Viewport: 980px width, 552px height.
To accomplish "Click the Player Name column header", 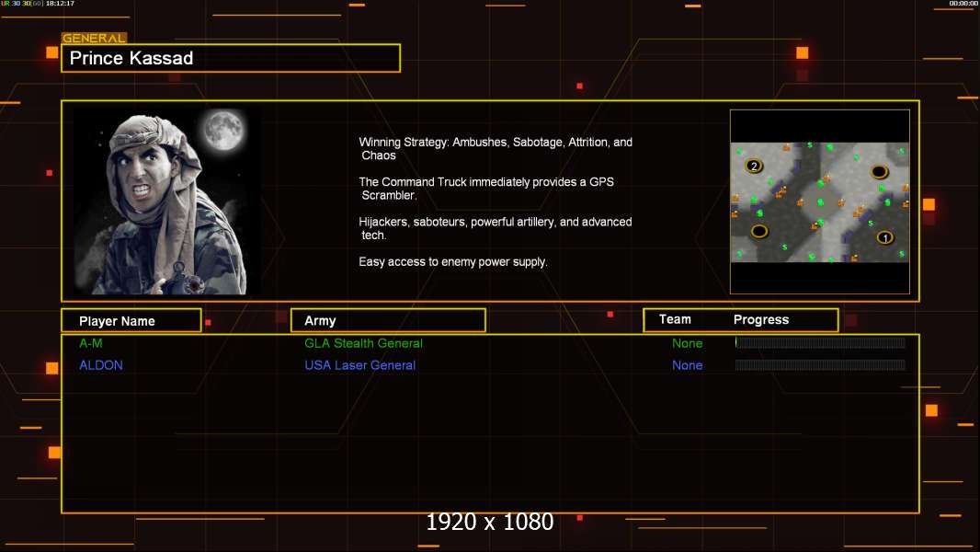I will [131, 321].
